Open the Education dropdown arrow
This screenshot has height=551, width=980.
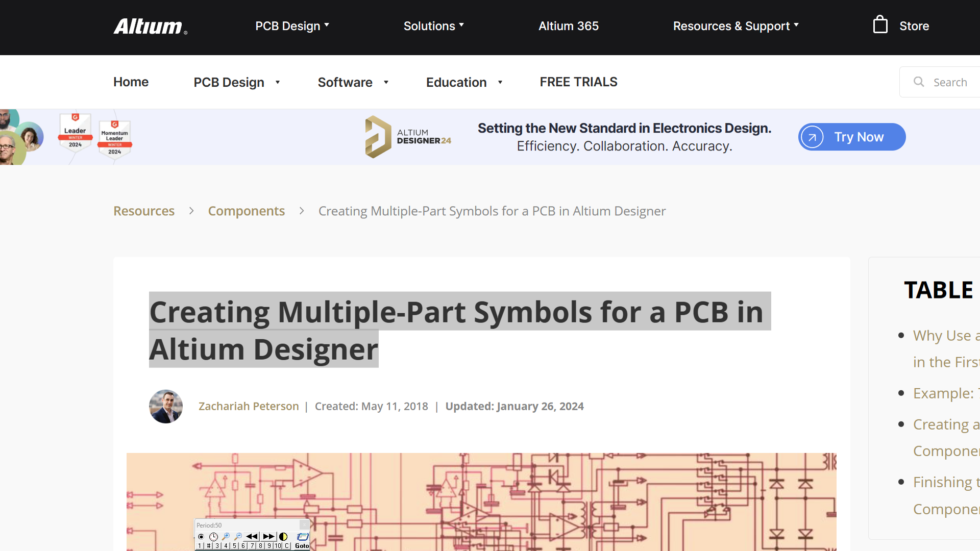pyautogui.click(x=500, y=82)
